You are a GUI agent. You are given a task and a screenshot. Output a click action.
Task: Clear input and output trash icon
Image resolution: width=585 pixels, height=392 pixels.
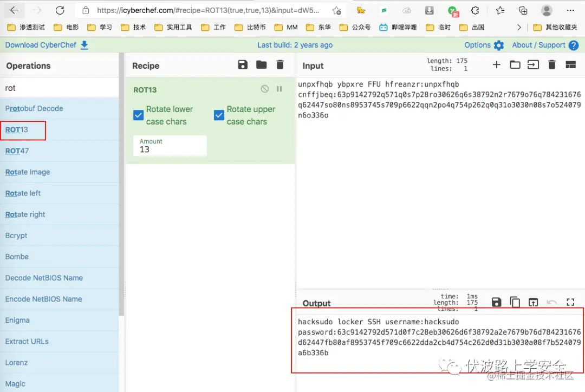tap(552, 64)
